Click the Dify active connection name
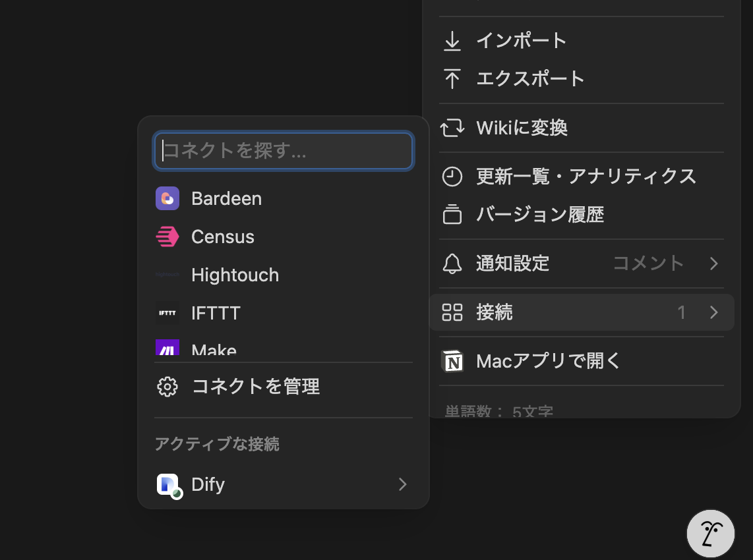753x560 pixels. (208, 485)
